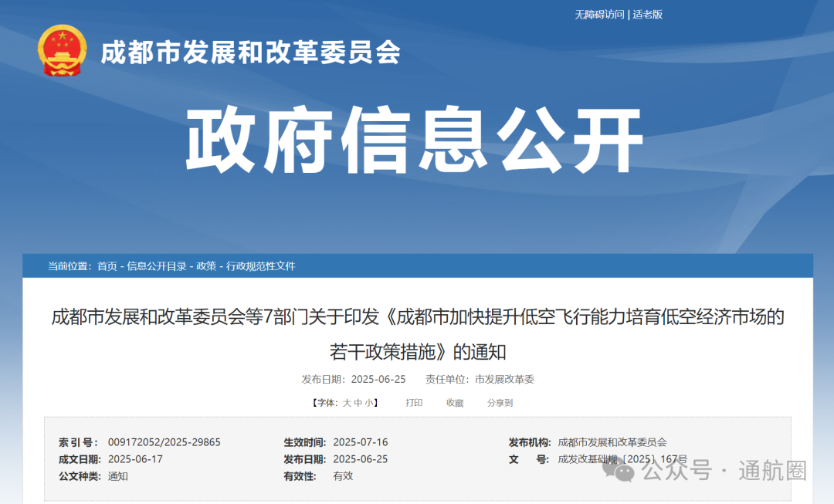Click the 打印 print option

414,402
